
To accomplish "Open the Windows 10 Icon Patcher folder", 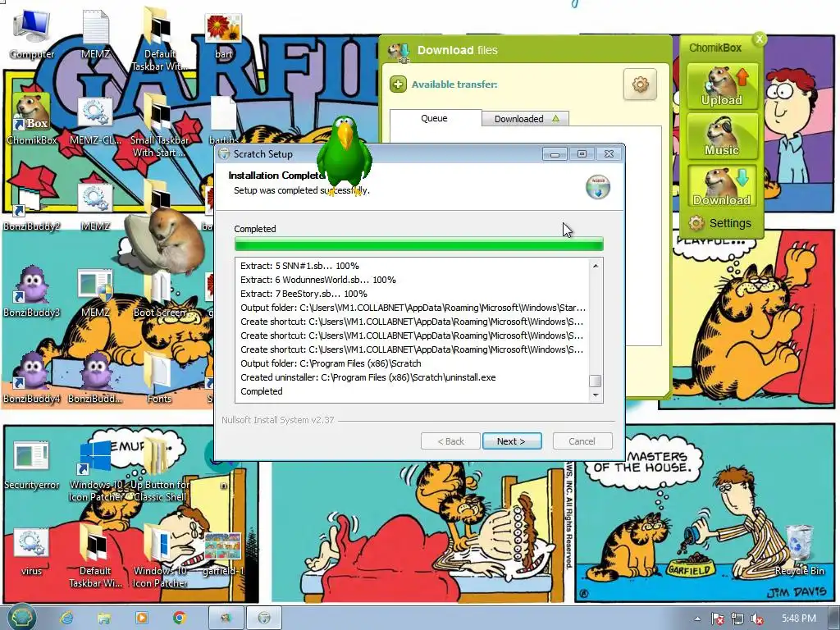I will click(159, 557).
